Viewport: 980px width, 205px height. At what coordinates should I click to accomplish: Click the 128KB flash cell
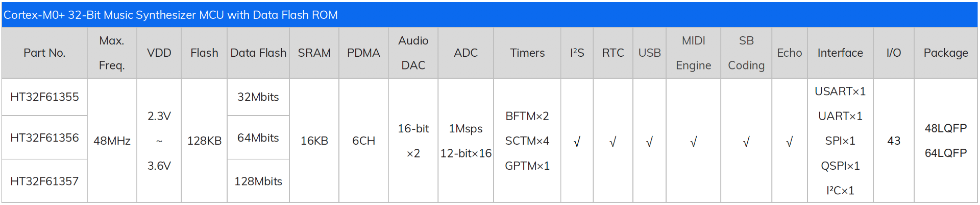[204, 141]
